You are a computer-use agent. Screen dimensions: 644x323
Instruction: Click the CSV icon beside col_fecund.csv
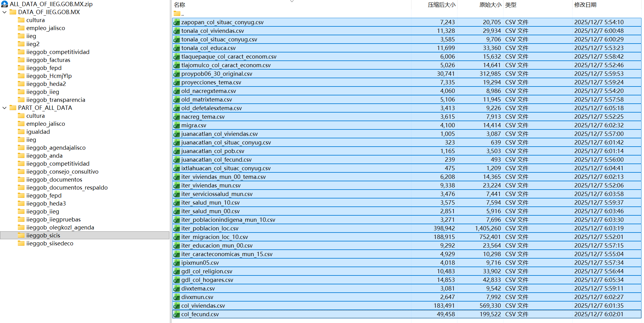(177, 314)
